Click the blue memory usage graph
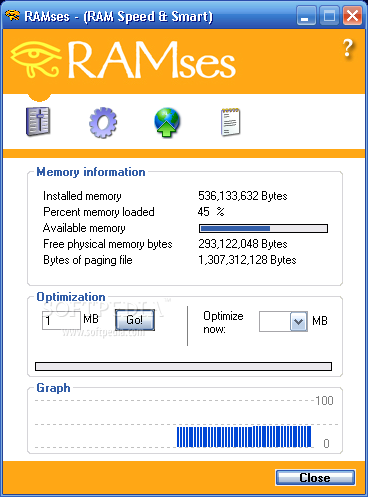 pos(244,436)
